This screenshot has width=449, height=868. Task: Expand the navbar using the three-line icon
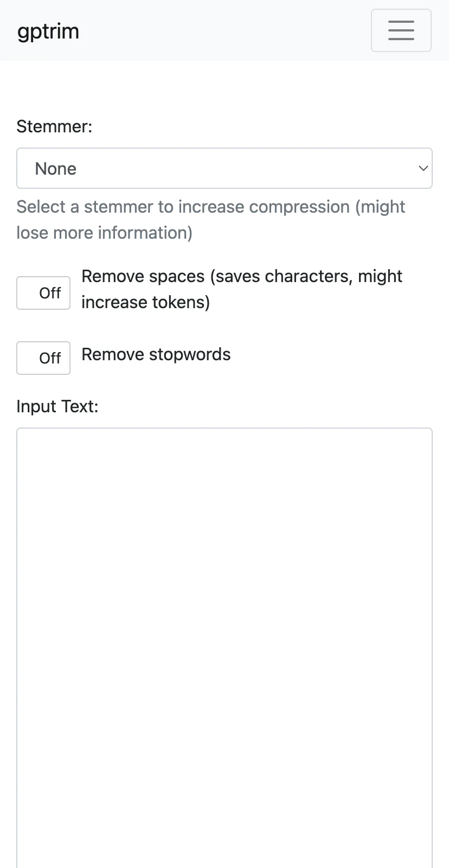click(401, 30)
